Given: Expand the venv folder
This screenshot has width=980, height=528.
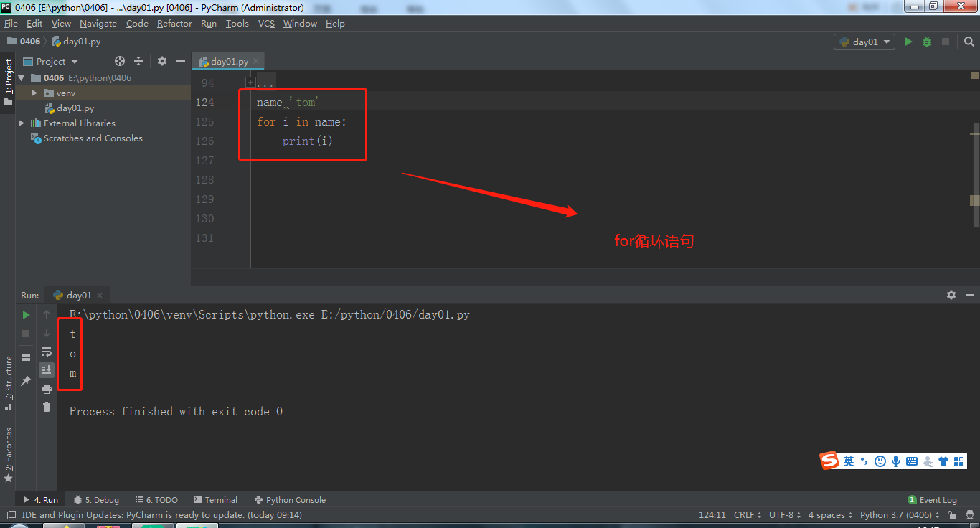Looking at the screenshot, I should (x=34, y=93).
